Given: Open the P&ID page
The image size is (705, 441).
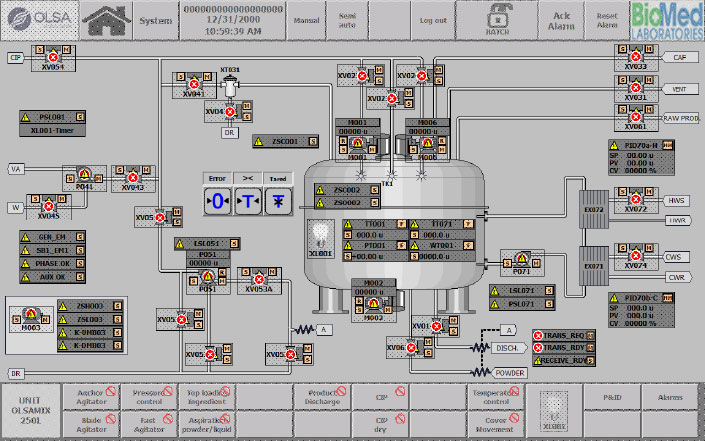Looking at the screenshot, I should pos(612,397).
